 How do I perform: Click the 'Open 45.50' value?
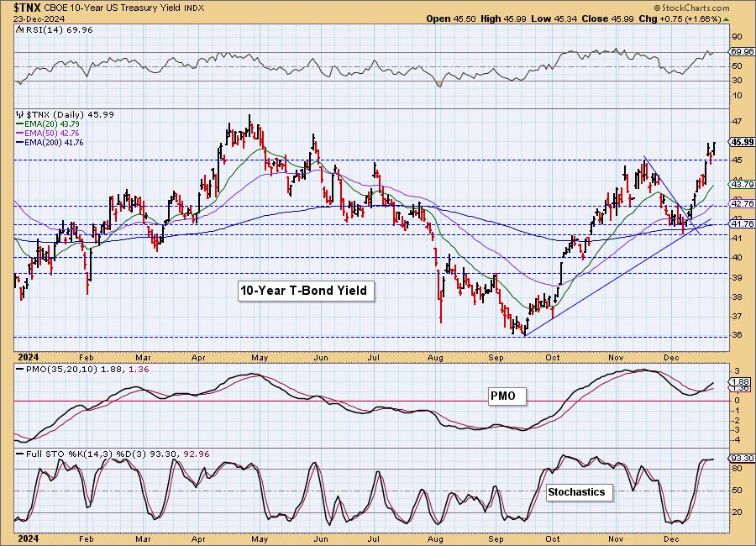[x=451, y=18]
